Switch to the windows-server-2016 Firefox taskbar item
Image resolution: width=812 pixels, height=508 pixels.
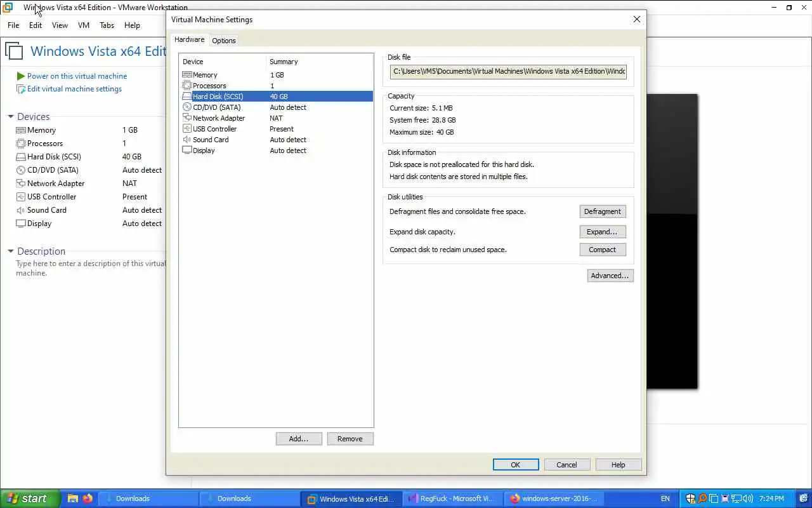pos(555,498)
